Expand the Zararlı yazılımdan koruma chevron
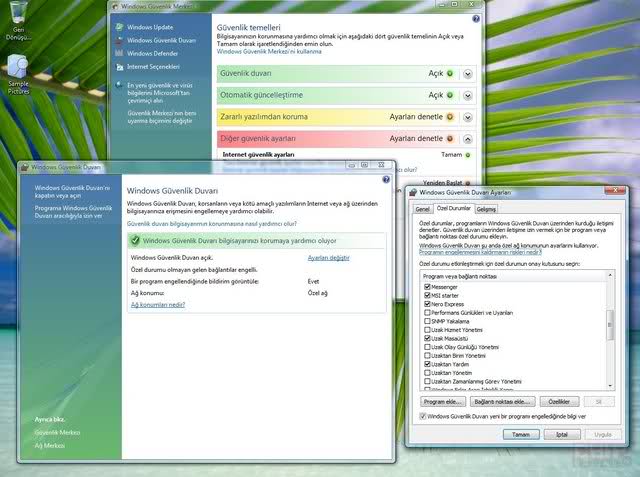 tap(468, 117)
